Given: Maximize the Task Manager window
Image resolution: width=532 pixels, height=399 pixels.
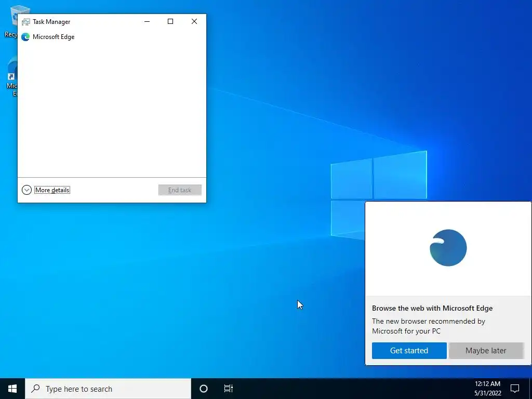Looking at the screenshot, I should tap(170, 21).
